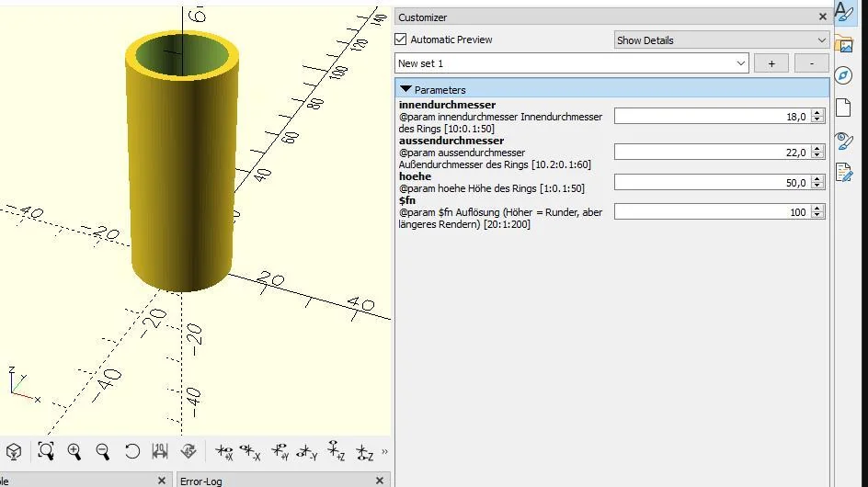Zoom in on the 3D viewport
868x487 pixels.
(74, 451)
